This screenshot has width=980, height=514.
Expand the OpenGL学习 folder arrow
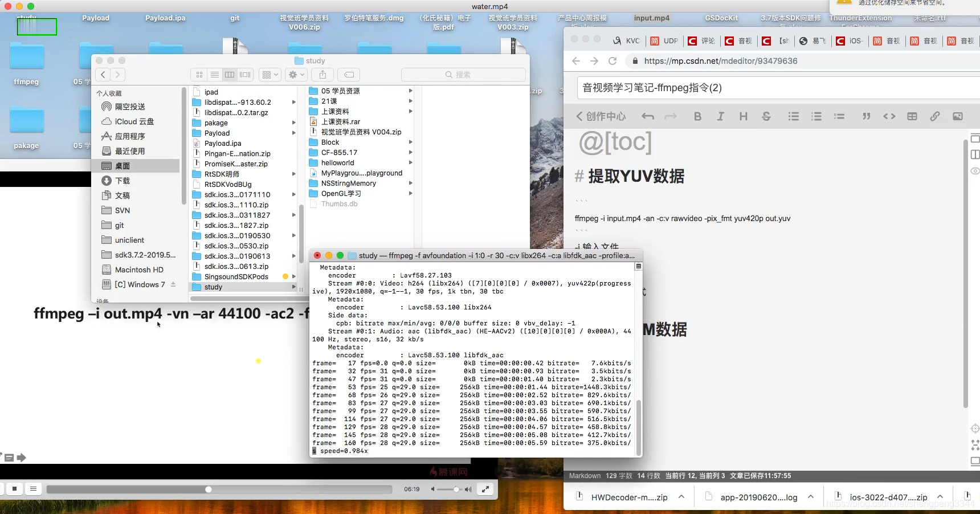coord(410,193)
